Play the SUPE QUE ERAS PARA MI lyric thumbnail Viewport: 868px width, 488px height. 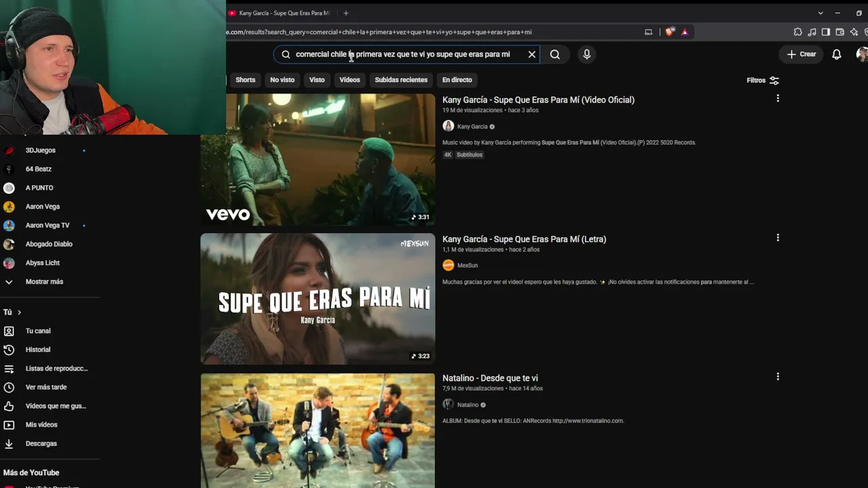[317, 299]
